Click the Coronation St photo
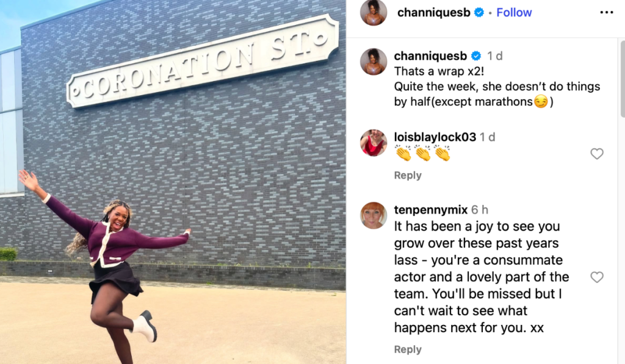Viewport: 625px width, 364px height. (x=173, y=182)
